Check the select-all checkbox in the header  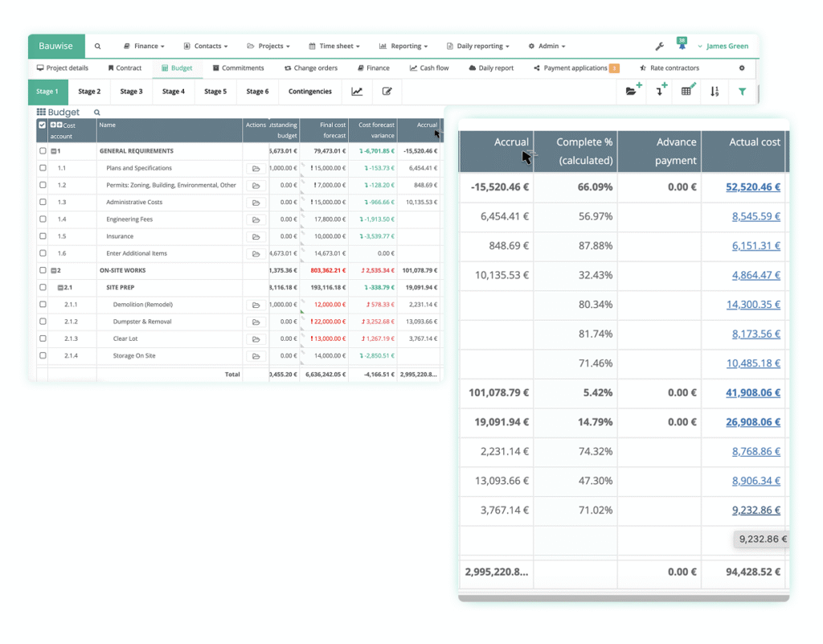(x=43, y=125)
